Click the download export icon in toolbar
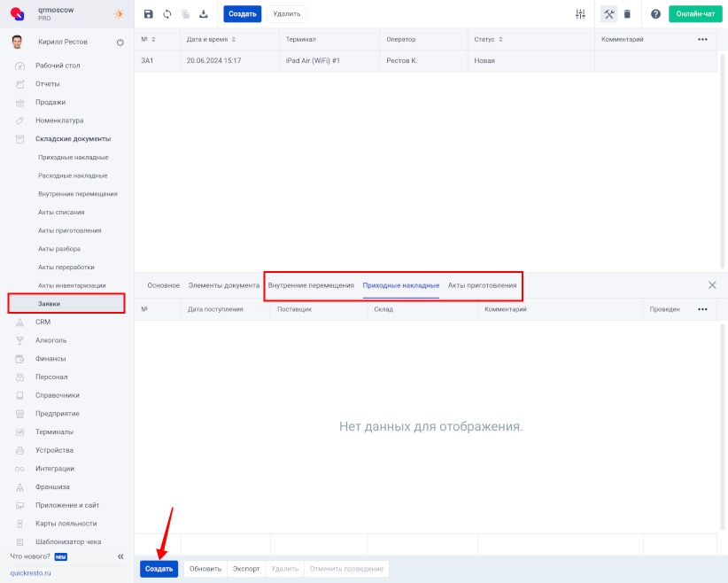728x583 pixels. tap(204, 14)
